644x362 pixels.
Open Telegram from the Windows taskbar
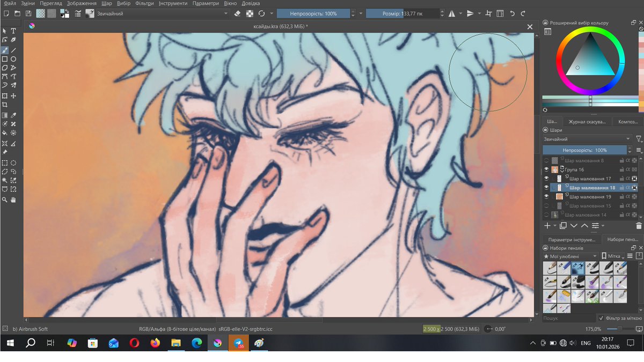click(238, 343)
